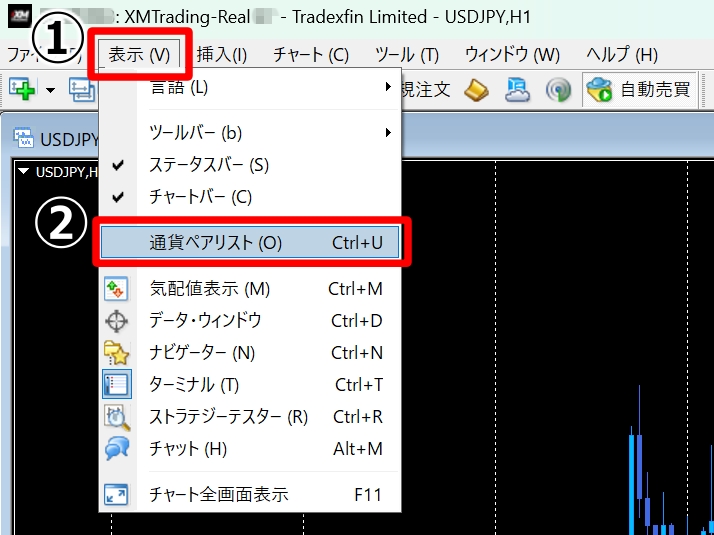
Task: Open the ウィンドウ (W) menu
Action: tap(512, 55)
